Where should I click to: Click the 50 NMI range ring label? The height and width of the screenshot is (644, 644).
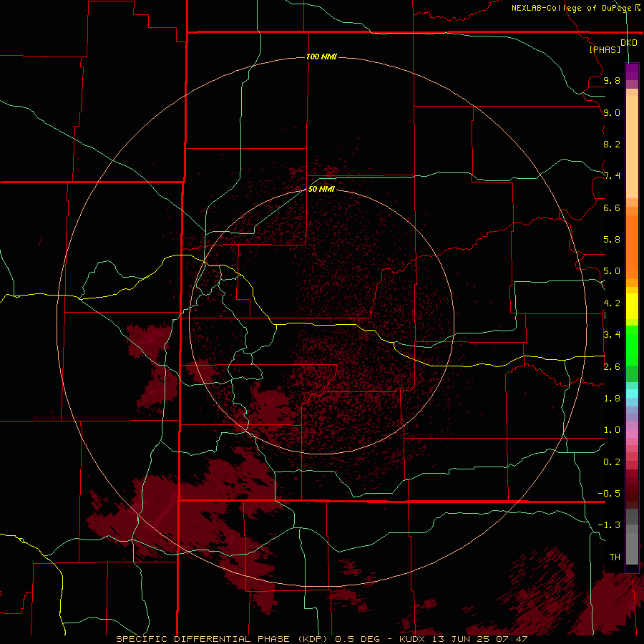click(x=321, y=189)
